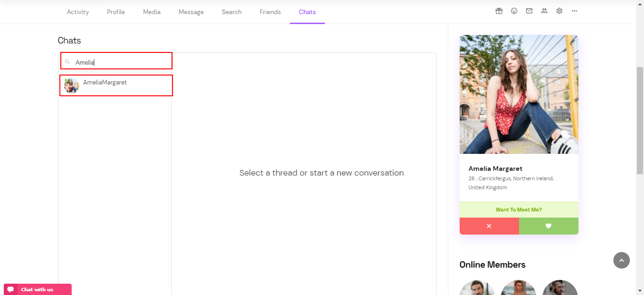Click the smiley face icon in the header
This screenshot has height=295, width=644.
point(514,11)
